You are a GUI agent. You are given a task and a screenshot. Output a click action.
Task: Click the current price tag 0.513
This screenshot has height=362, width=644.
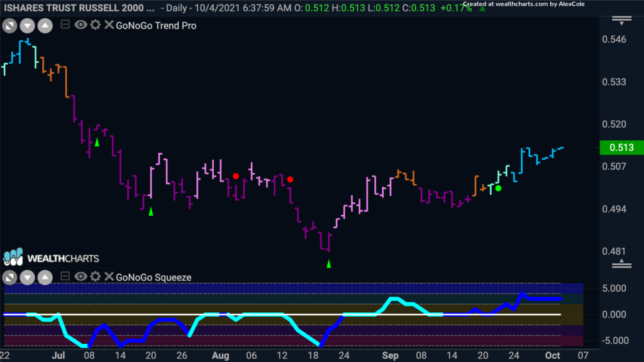click(621, 147)
